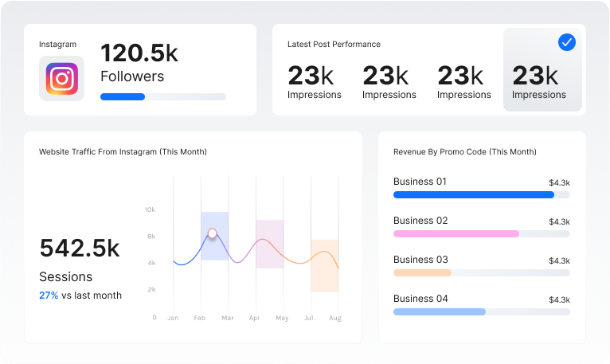Click the Business 01 blue revenue bar

tap(474, 194)
